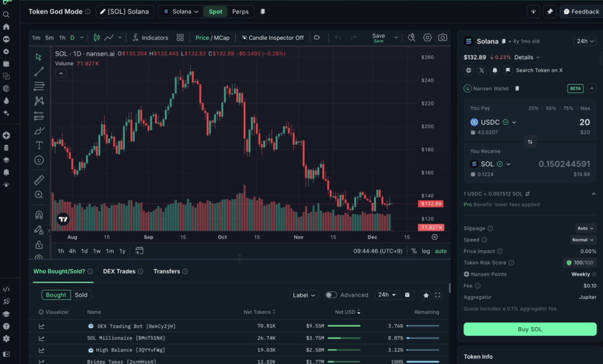This screenshot has width=603, height=364.
Task: Expand the Speed Normal dropdown
Action: 582,240
